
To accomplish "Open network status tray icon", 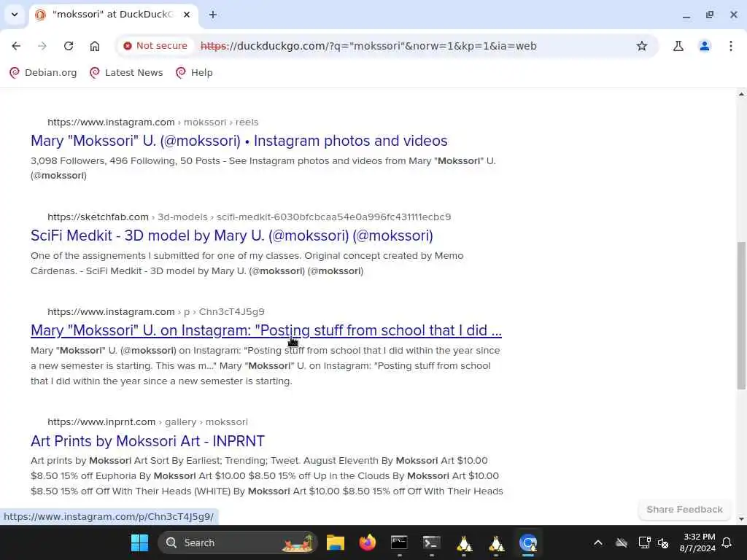I will pos(644,542).
